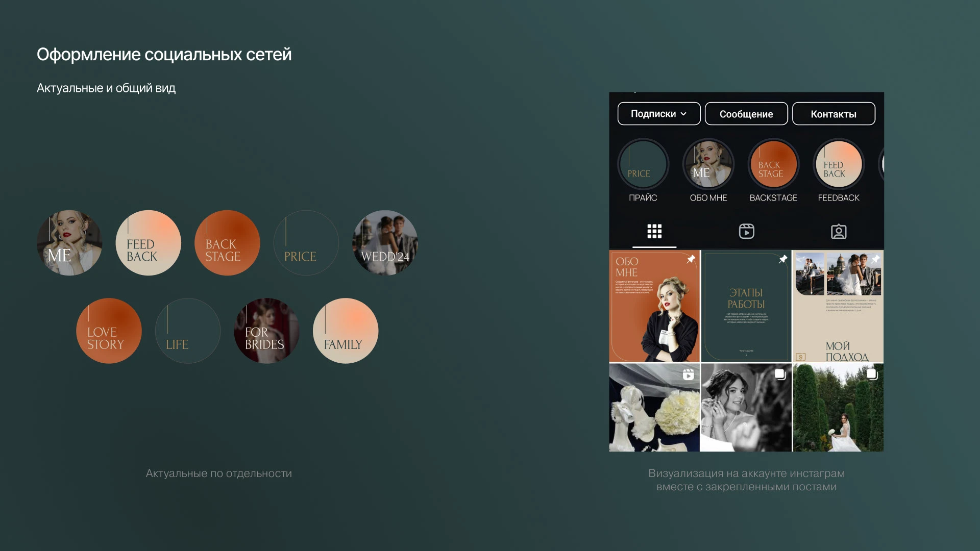This screenshot has width=980, height=551.
Task: Expand the Подписки dropdown button
Action: (659, 114)
